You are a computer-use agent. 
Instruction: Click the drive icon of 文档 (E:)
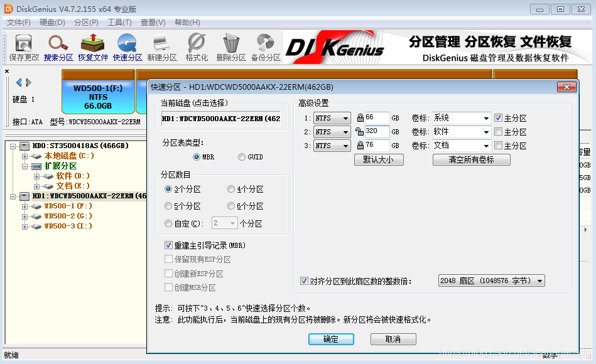coord(48,186)
